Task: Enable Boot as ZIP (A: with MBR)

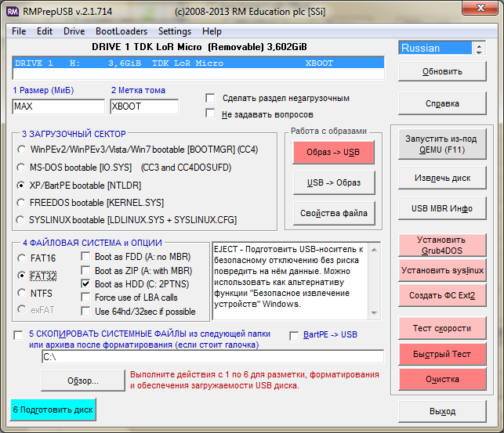Action: click(85, 270)
